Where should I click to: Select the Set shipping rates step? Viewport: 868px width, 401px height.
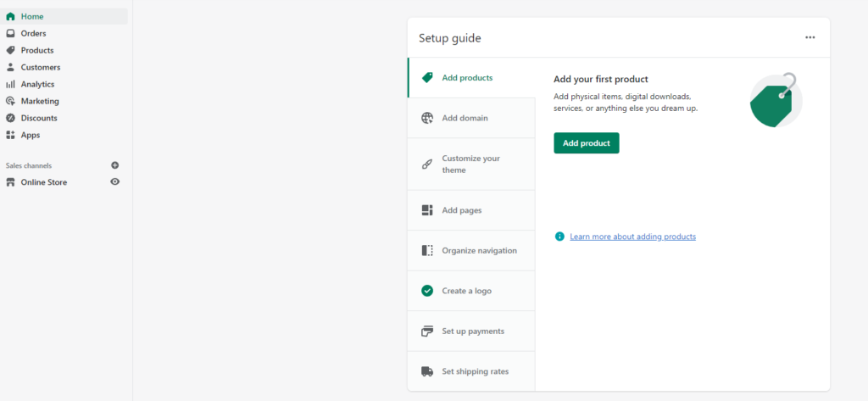pos(471,371)
